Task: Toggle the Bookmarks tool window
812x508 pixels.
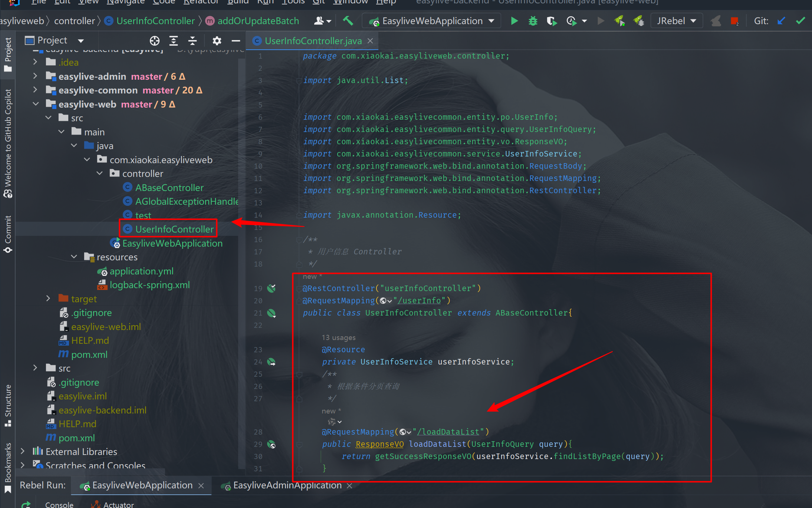Action: pyautogui.click(x=8, y=468)
